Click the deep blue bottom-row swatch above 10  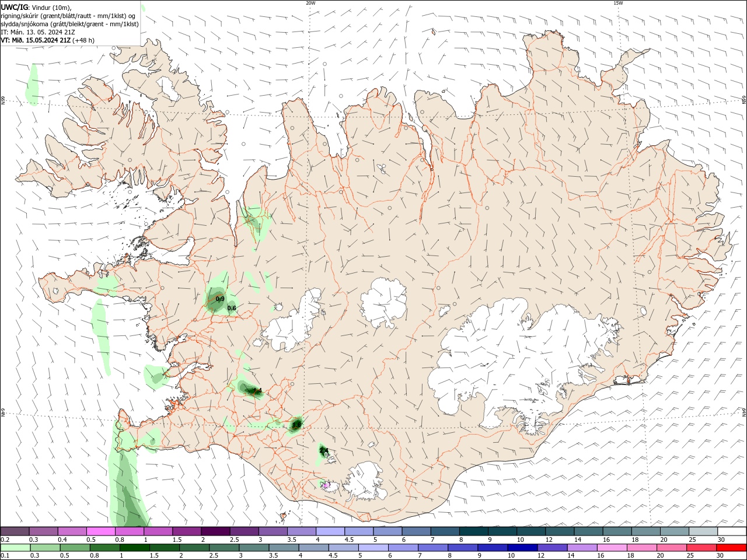point(523,548)
